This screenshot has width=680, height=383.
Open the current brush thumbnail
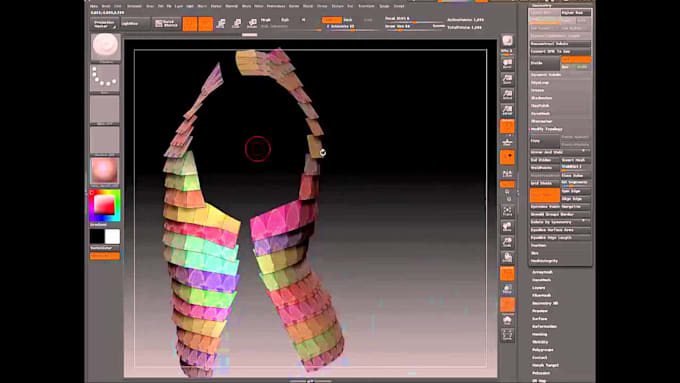[105, 47]
